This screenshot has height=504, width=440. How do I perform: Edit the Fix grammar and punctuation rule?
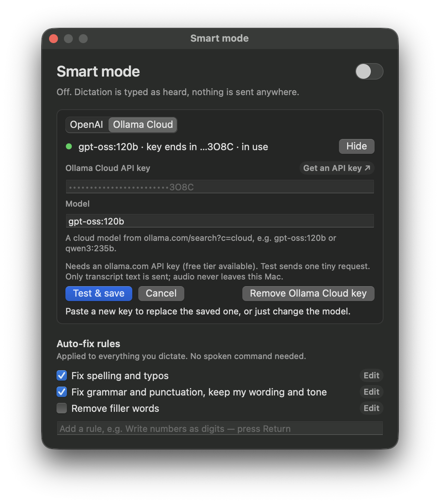pyautogui.click(x=371, y=392)
